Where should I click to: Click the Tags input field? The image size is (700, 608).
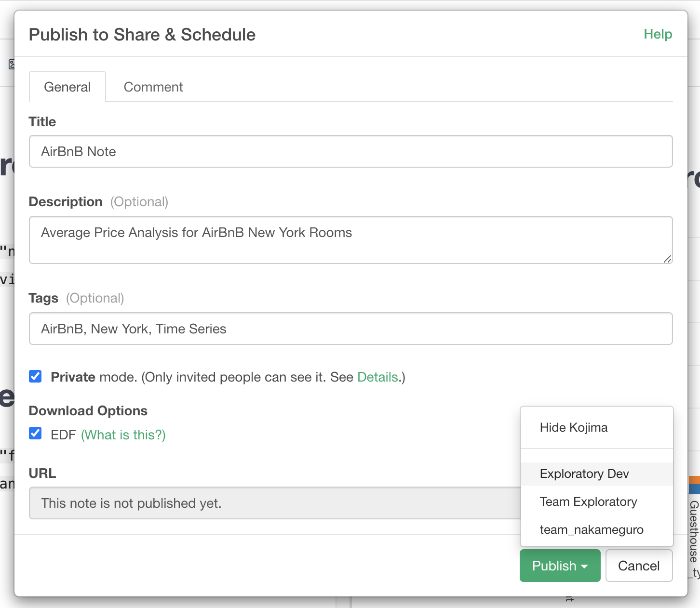click(350, 329)
